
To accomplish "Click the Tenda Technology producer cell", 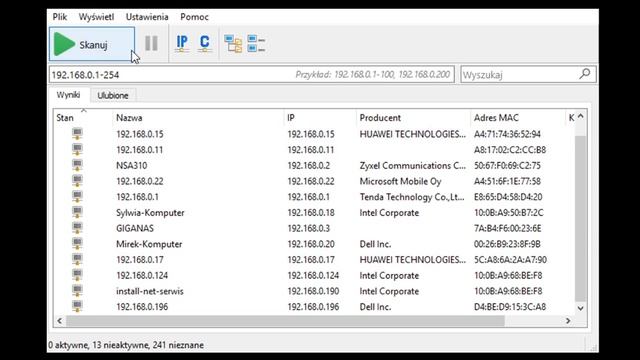I will [412, 197].
